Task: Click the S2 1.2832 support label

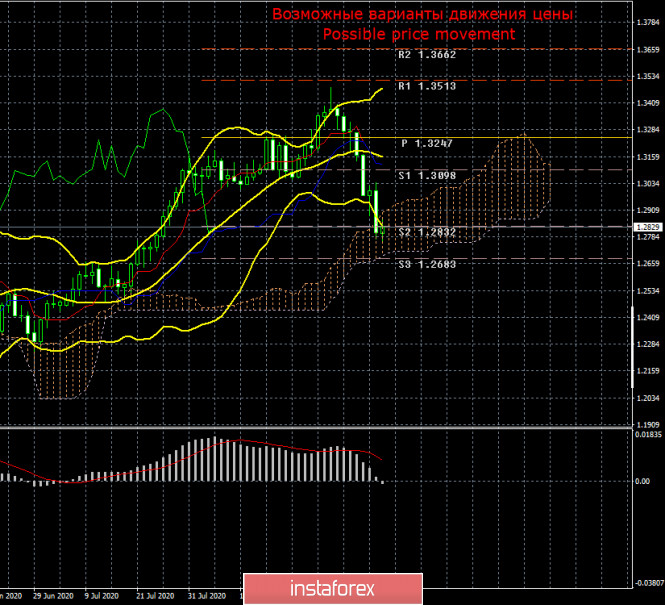Action: 427,233
